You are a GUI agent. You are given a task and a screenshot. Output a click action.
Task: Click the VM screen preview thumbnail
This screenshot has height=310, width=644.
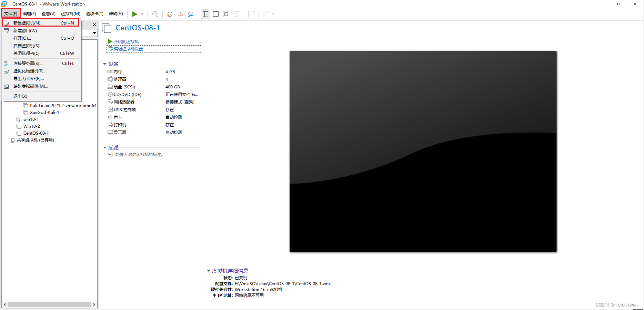[x=423, y=151]
